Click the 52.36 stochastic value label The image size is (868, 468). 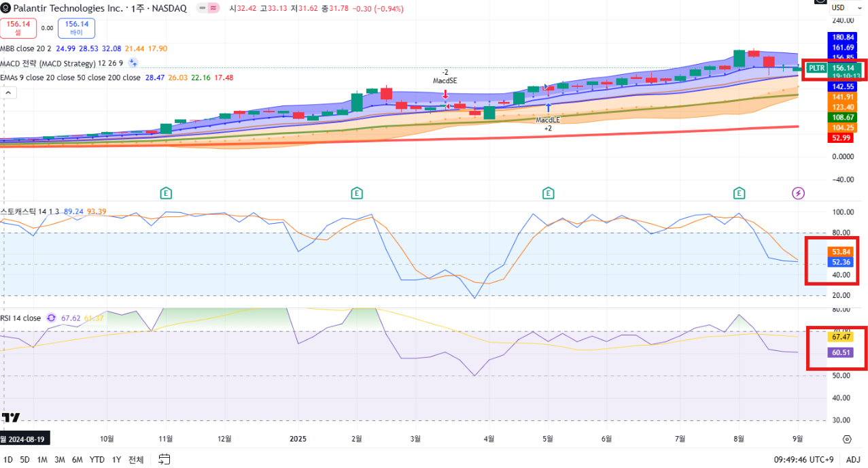point(841,262)
